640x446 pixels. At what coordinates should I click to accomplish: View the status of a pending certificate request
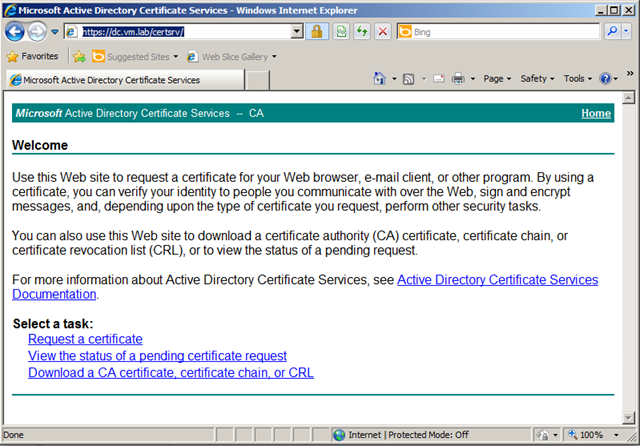pyautogui.click(x=157, y=356)
